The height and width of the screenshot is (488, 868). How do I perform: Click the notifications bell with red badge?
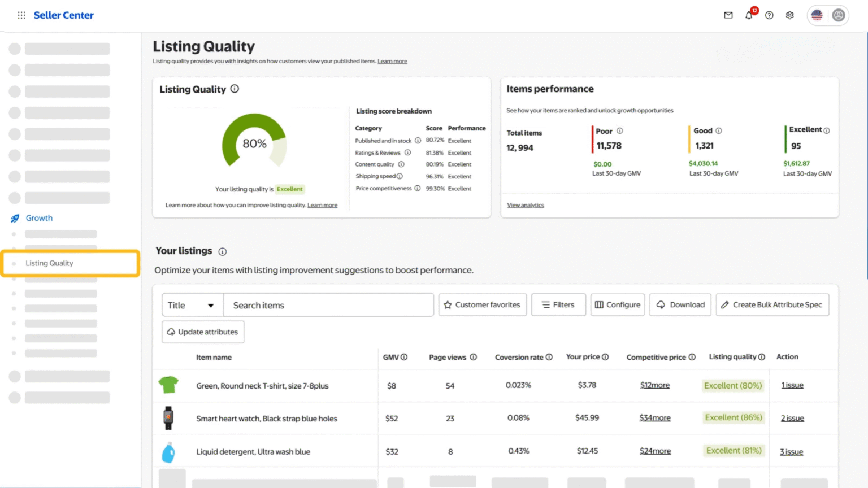[748, 16]
